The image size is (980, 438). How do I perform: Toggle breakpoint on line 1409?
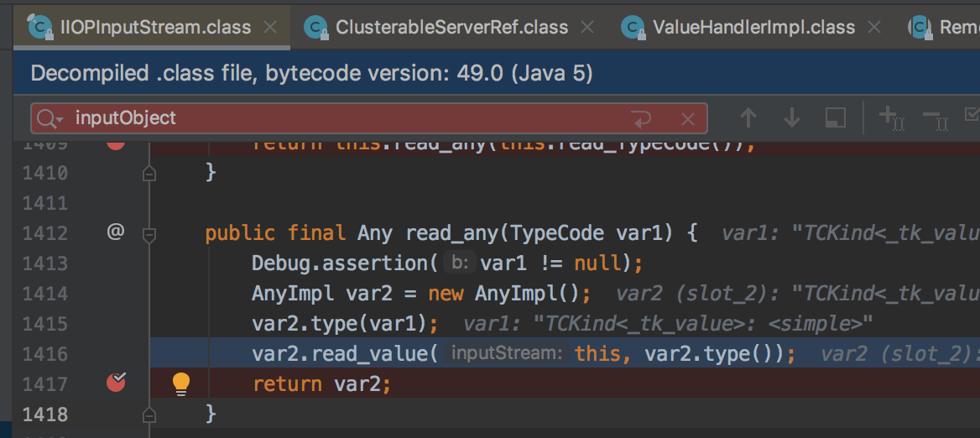(117, 143)
